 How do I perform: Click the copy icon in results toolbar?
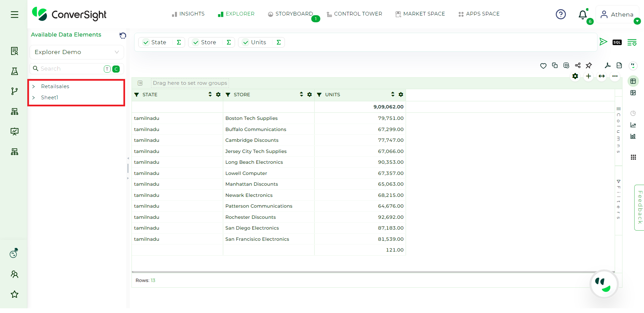pos(555,66)
